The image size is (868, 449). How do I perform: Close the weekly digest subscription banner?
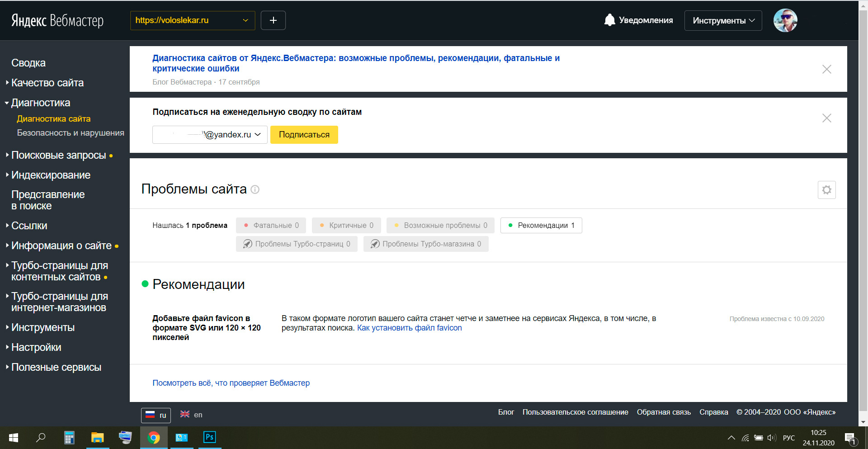click(827, 118)
